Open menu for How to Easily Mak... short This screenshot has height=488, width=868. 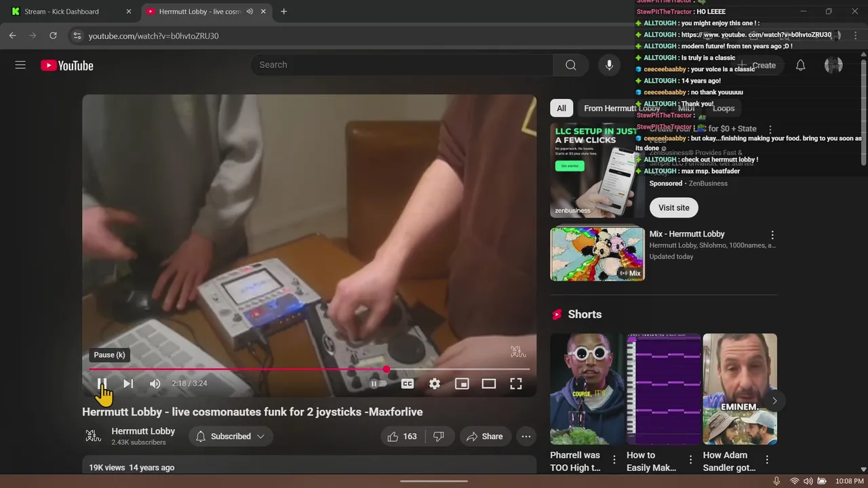tap(691, 460)
